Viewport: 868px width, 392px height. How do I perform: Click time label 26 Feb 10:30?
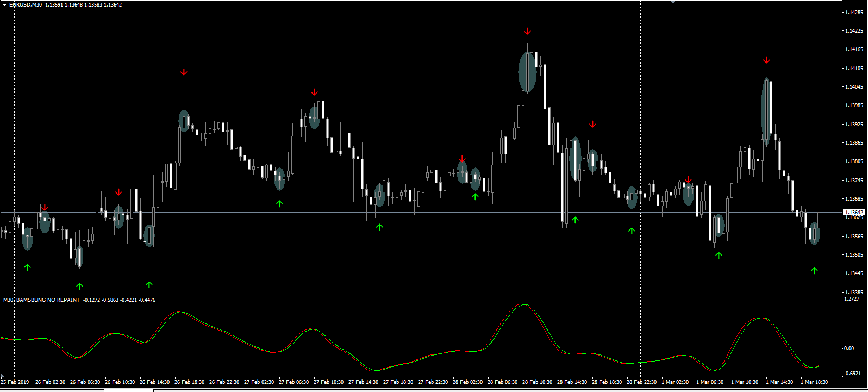[x=120, y=382]
